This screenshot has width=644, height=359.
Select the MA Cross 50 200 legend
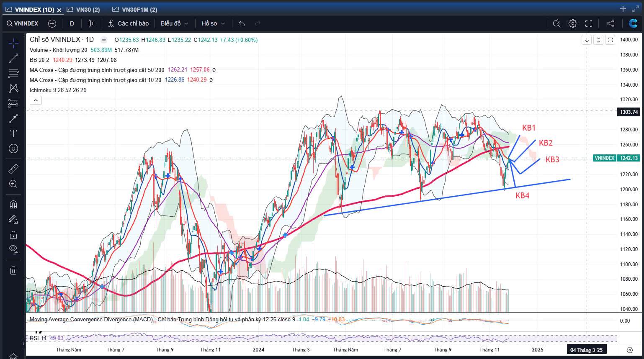pos(97,70)
